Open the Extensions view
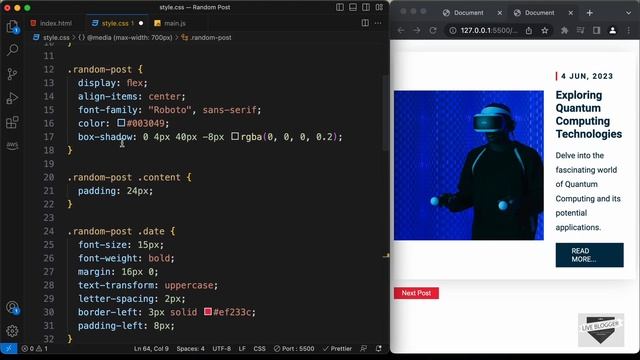This screenshot has width=640, height=360. click(x=12, y=122)
